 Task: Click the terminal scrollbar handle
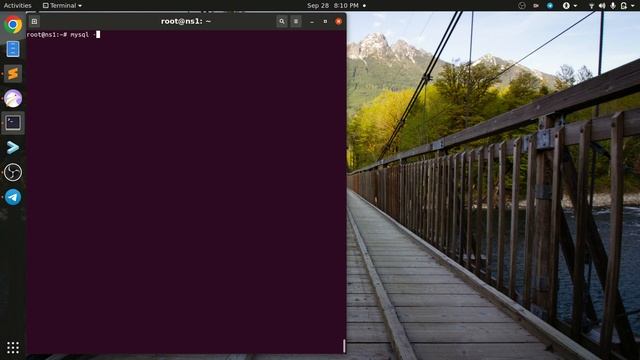click(x=344, y=346)
